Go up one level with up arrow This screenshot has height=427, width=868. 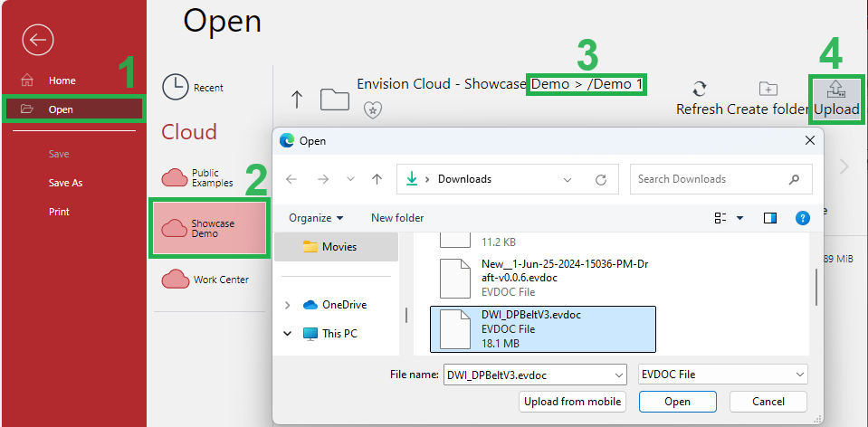tap(297, 99)
